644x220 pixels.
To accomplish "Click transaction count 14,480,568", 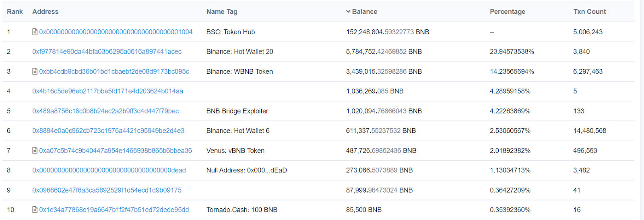I will click(x=590, y=131).
